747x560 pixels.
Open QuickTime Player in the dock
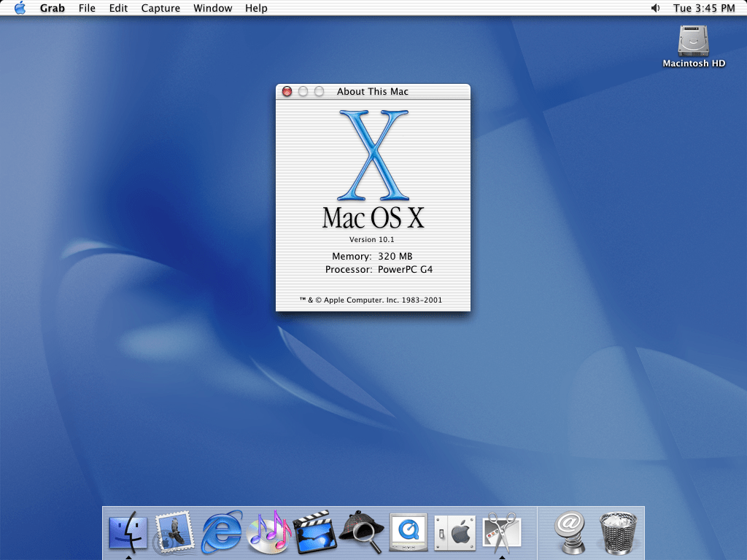coord(407,534)
